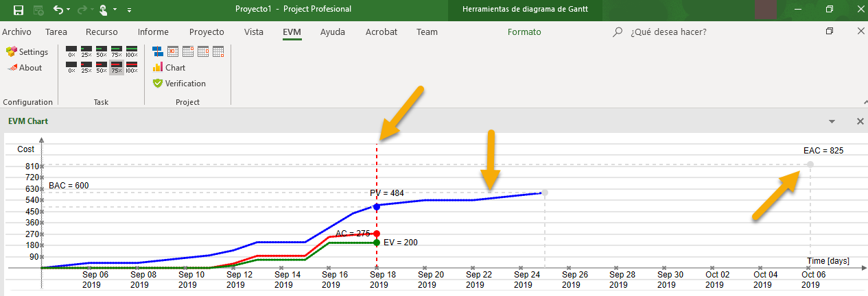Set green planned progress to 50%
868x296 pixels.
click(102, 51)
